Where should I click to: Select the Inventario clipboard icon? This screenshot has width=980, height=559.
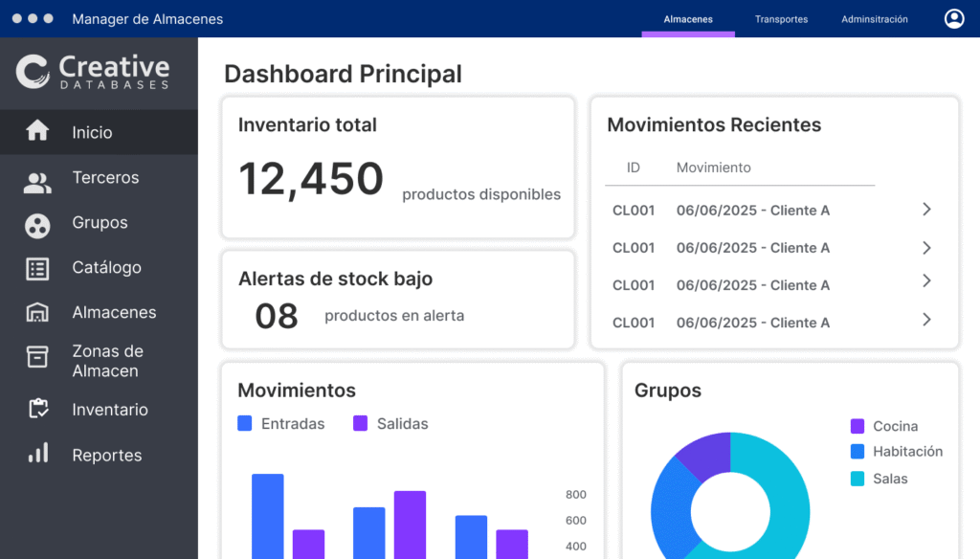point(37,409)
